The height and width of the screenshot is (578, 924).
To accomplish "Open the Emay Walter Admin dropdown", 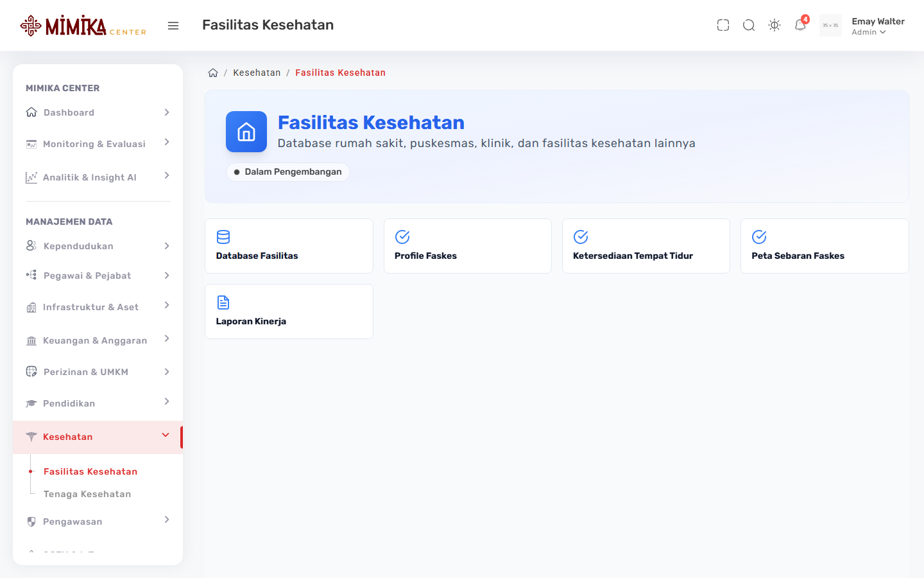I will point(878,26).
